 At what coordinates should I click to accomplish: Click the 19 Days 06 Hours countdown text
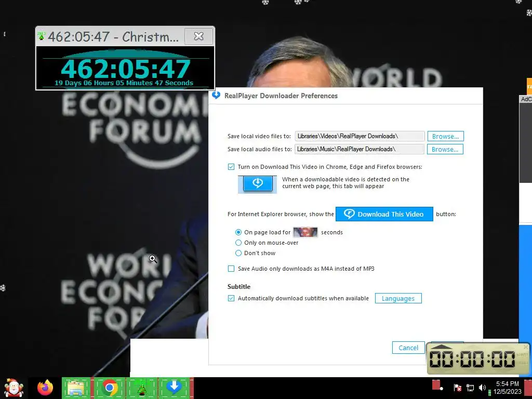(x=124, y=83)
